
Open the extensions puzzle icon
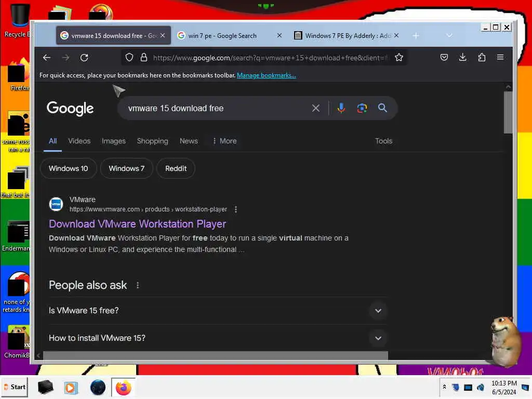pos(482,57)
